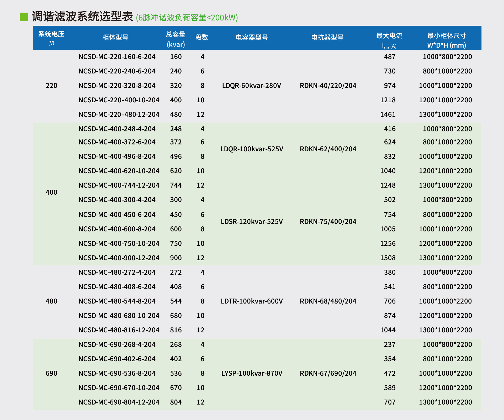Click the 电容器型号 column header
Viewport: 504px width, 420px height.
tap(252, 38)
